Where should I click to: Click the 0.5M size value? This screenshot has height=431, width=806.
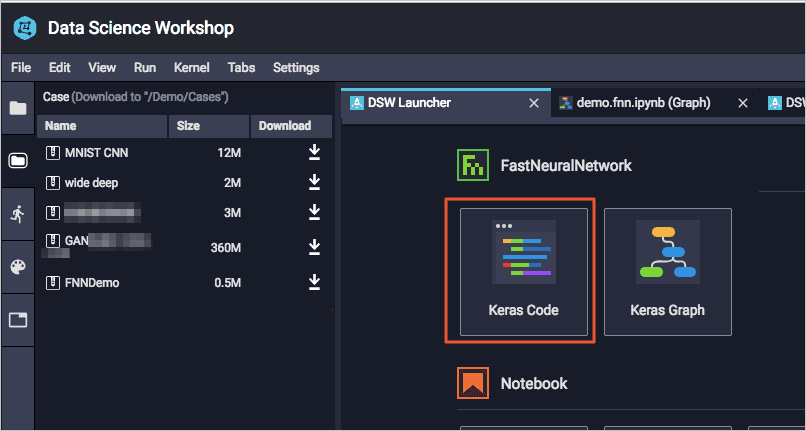click(x=228, y=282)
